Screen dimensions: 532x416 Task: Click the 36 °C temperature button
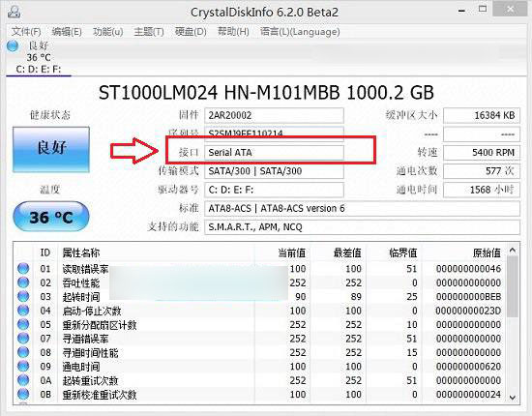(51, 217)
